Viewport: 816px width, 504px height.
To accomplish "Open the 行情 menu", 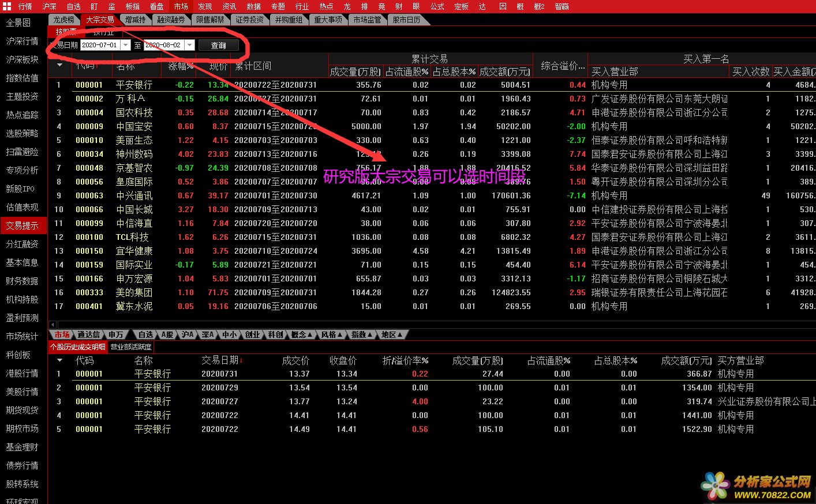I will [x=25, y=6].
